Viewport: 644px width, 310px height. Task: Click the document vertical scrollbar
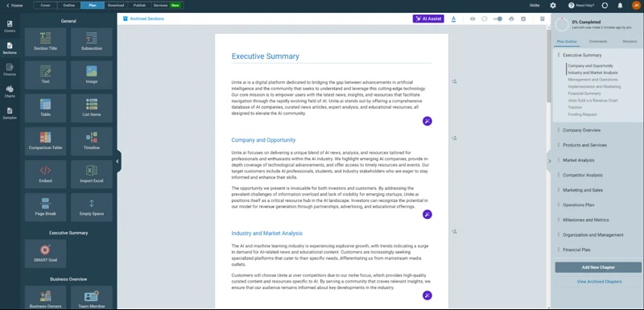click(x=549, y=166)
